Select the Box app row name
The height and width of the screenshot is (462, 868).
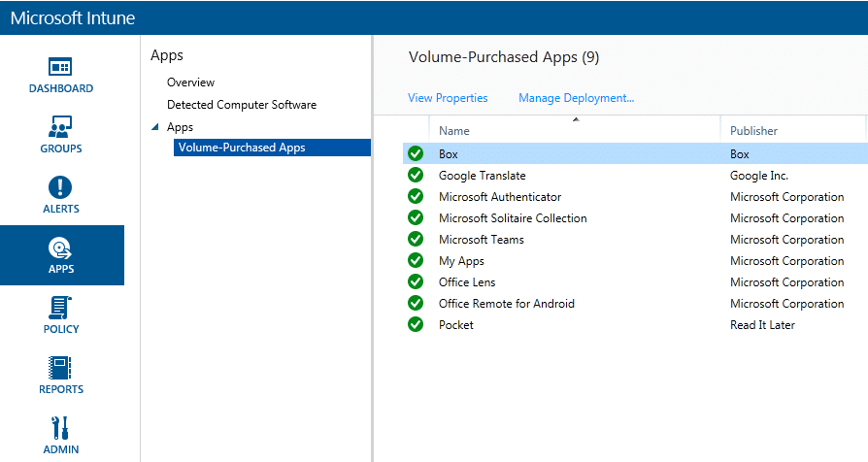point(448,154)
